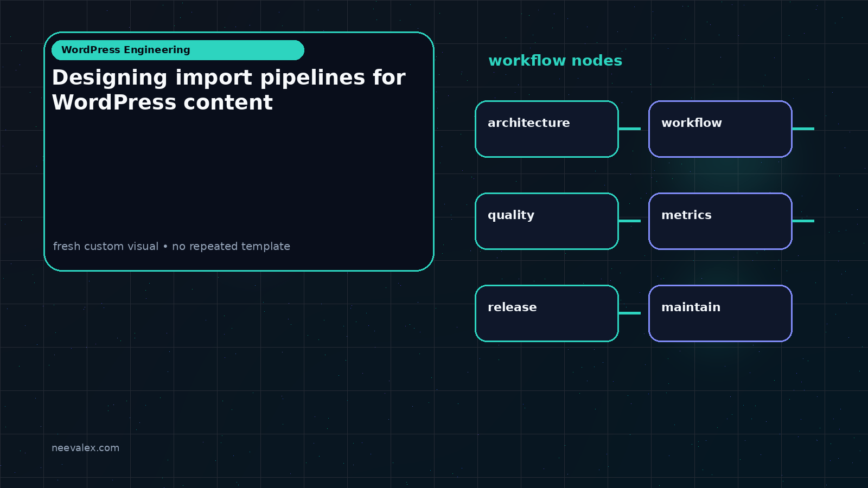
Task: Open the metrics node
Action: (720, 221)
